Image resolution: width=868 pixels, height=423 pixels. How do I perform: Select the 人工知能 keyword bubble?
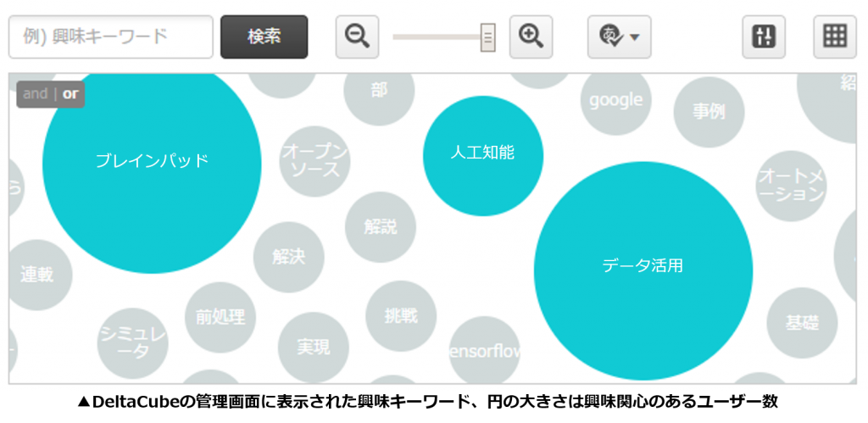coord(482,154)
